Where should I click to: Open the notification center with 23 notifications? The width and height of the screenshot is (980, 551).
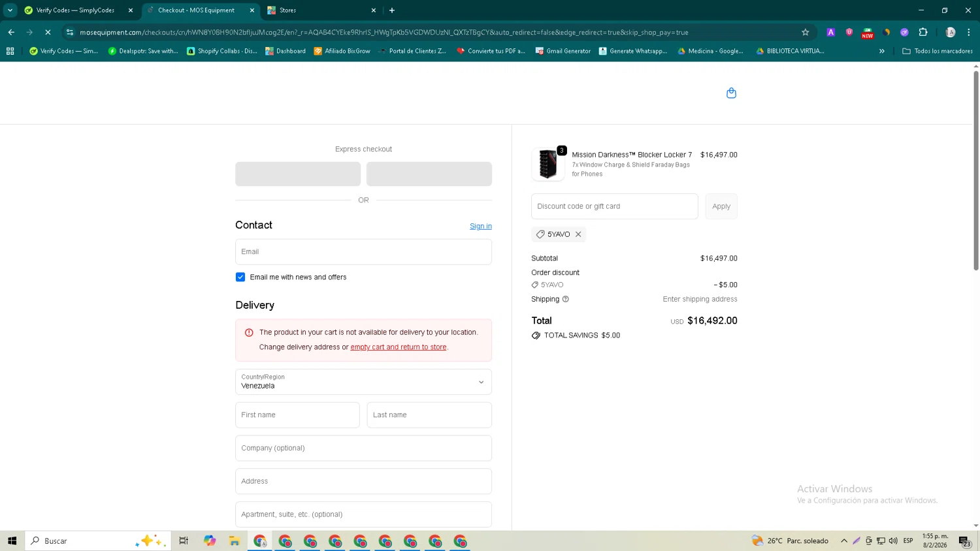964,541
